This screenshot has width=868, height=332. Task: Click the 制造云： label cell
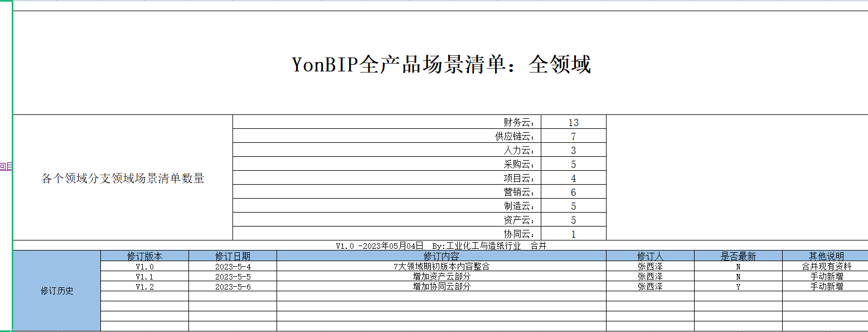[387, 206]
